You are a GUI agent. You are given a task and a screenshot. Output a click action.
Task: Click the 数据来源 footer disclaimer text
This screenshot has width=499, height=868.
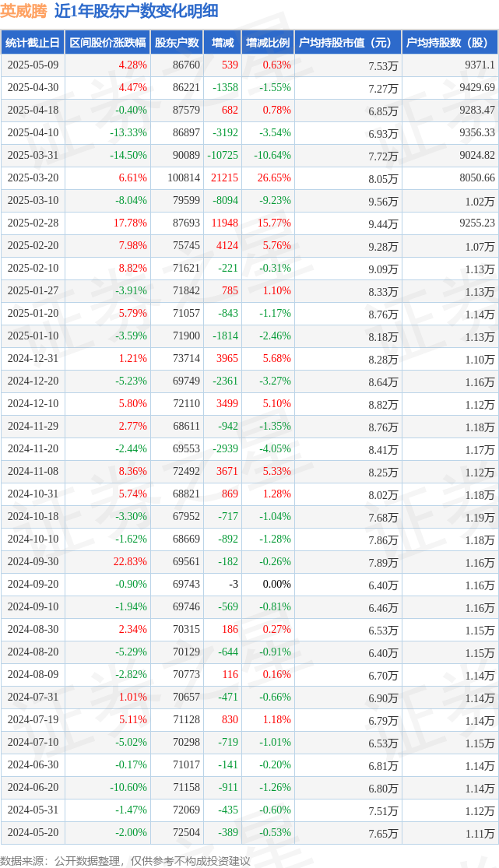(x=125, y=861)
